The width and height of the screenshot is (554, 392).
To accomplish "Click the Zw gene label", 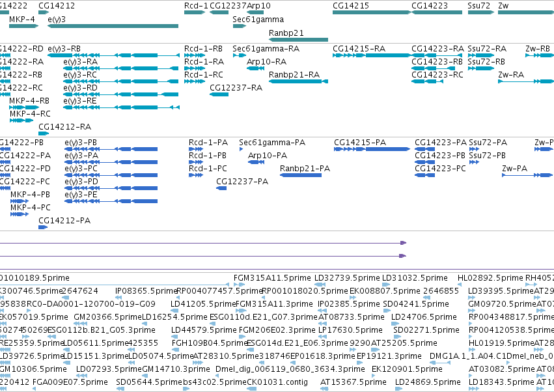I will coord(503,6).
